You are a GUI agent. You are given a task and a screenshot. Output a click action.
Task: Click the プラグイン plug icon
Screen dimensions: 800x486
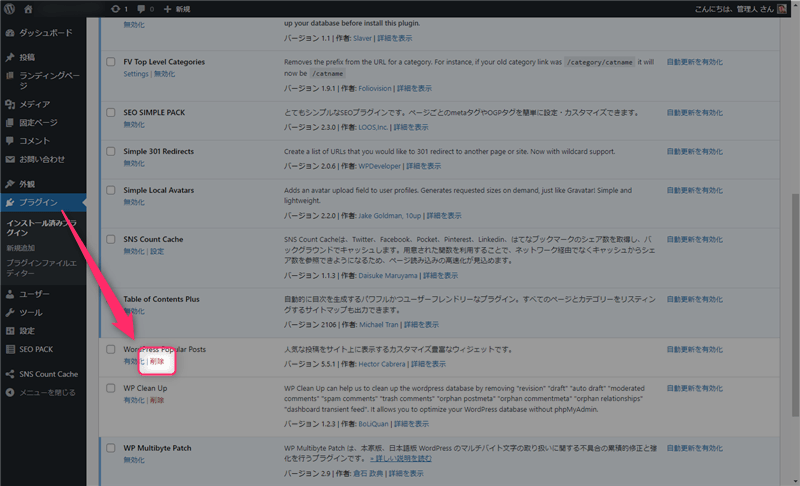pos(10,202)
